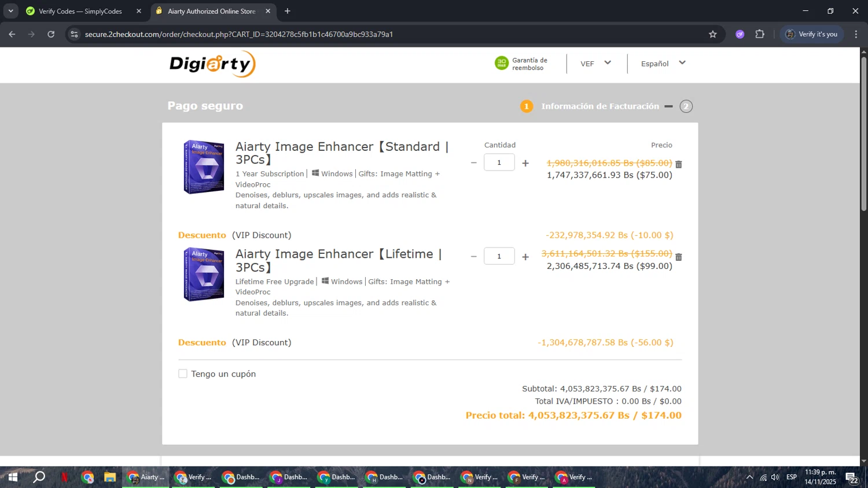Close the Aiarty Authorized Online Store tab

[x=268, y=11]
